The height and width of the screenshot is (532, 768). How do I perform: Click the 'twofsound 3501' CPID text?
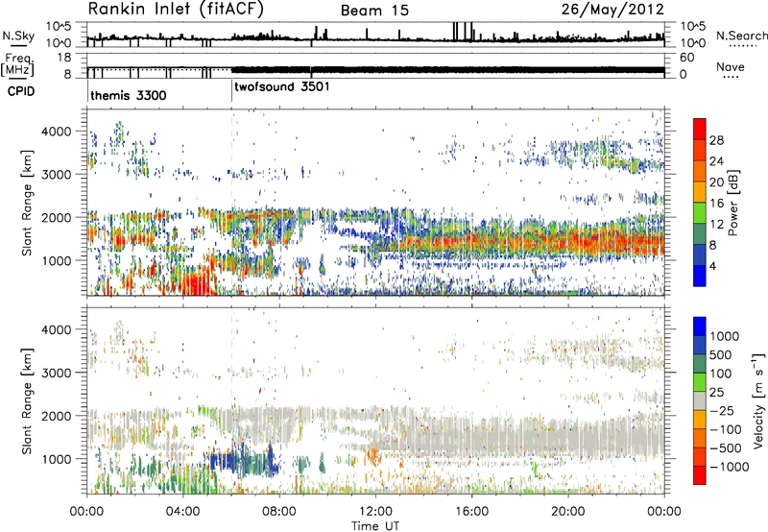click(x=282, y=86)
